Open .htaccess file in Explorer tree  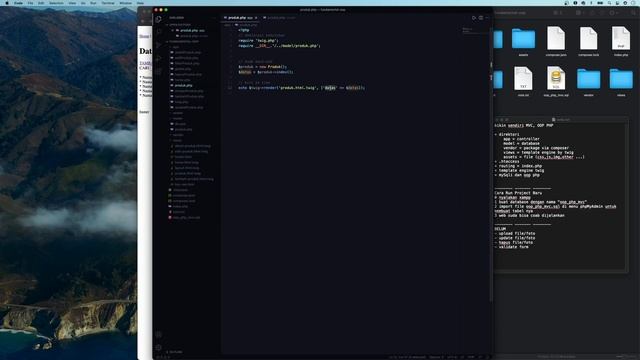pyautogui.click(x=180, y=190)
